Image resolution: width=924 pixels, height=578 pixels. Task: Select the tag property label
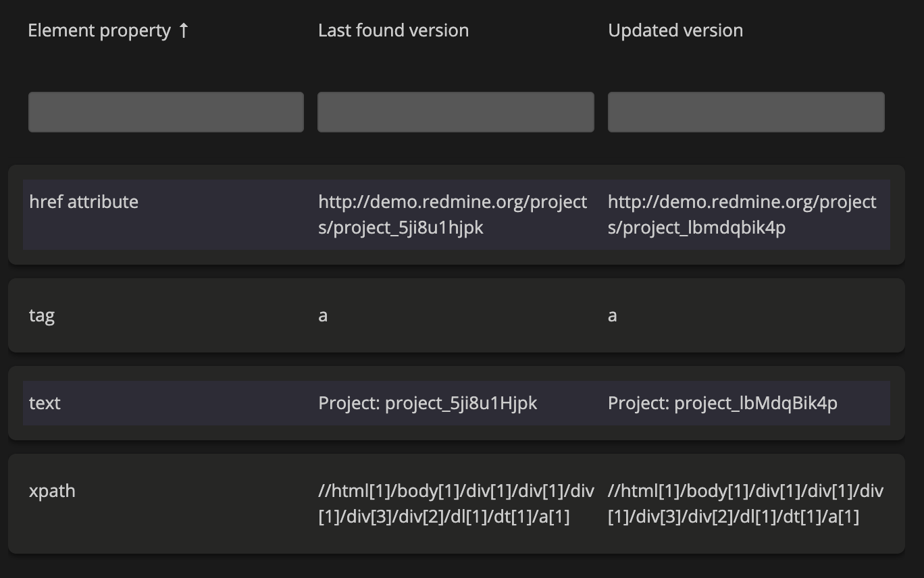[42, 315]
